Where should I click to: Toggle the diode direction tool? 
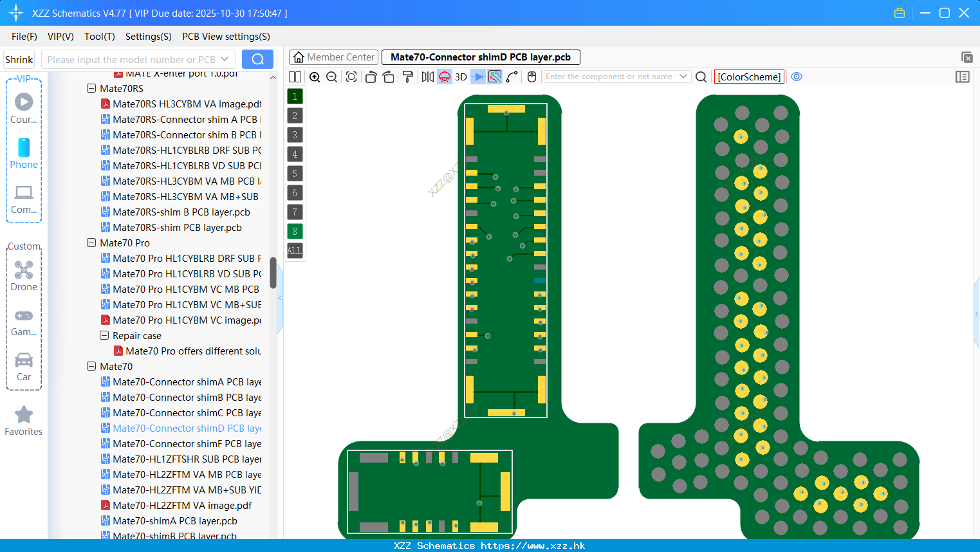[x=478, y=77]
